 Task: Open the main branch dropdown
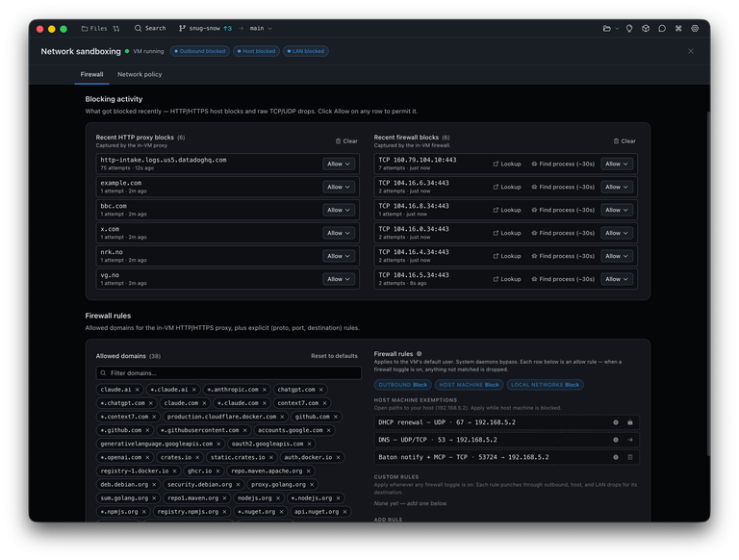pos(261,28)
